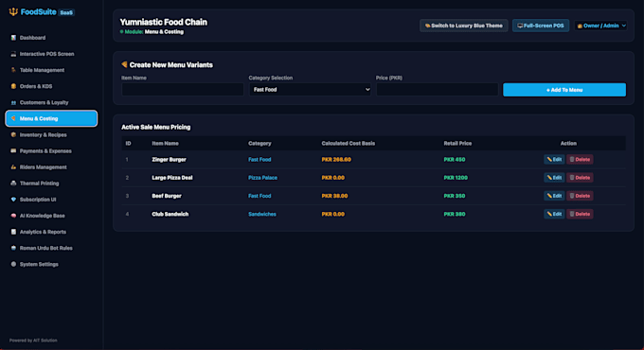Click the Powered by AIT Solution footer
The image size is (644, 350).
pyautogui.click(x=33, y=341)
